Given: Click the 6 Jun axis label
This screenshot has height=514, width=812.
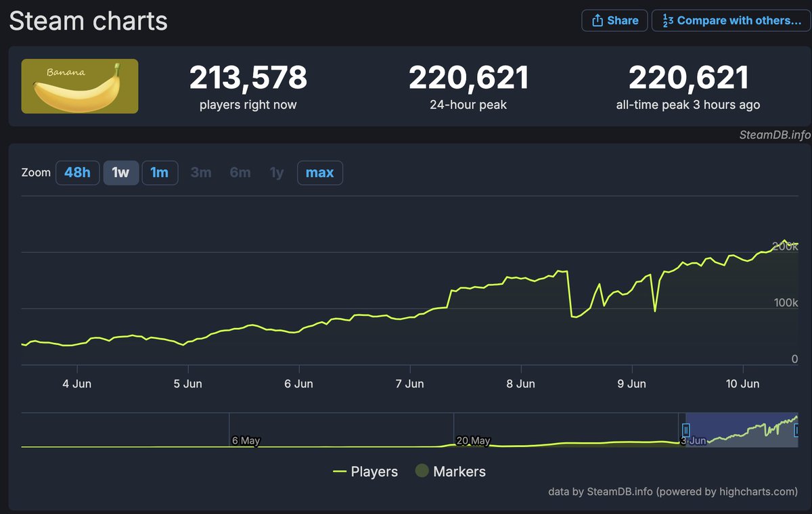Looking at the screenshot, I should [x=298, y=383].
